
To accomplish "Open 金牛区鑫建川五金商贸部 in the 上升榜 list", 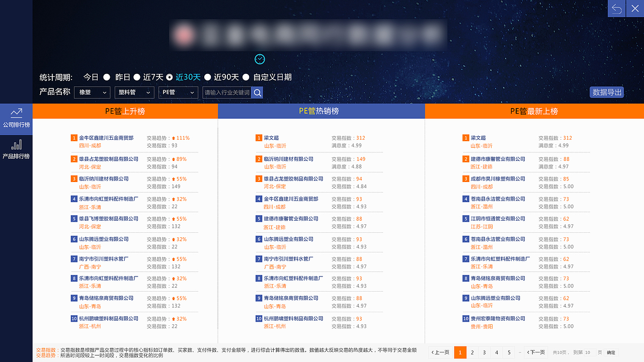I will [106, 138].
